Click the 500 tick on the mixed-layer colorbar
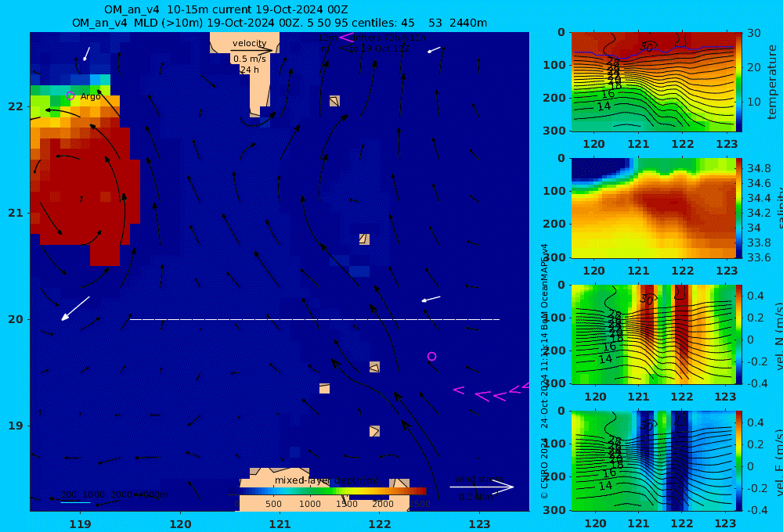This screenshot has height=532, width=783. 273,504
